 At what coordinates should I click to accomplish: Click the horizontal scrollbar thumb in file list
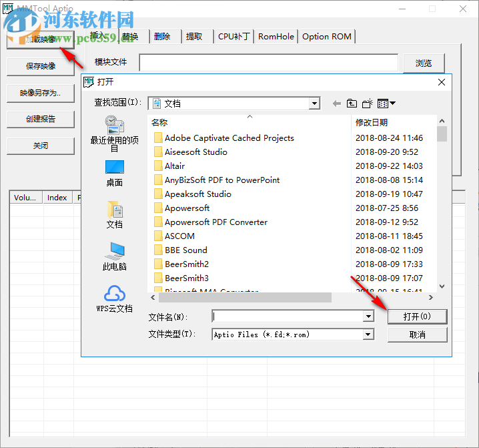point(245,297)
